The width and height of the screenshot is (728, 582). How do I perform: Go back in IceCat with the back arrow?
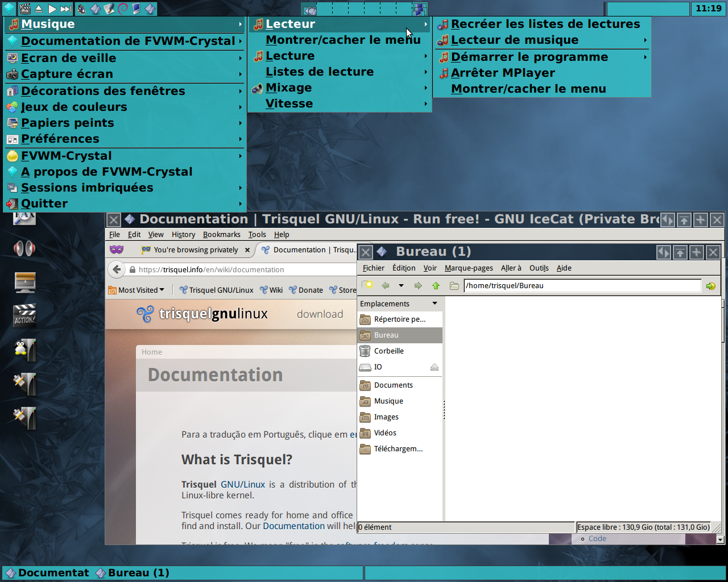(117, 269)
